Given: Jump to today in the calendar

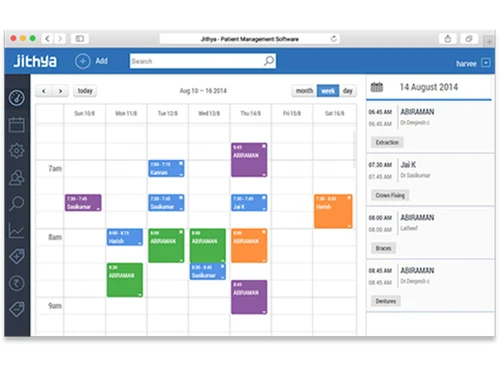Looking at the screenshot, I should 85,91.
